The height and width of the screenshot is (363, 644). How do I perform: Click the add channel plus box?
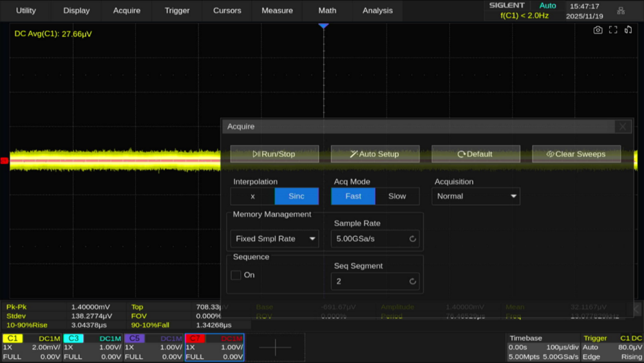pyautogui.click(x=275, y=348)
